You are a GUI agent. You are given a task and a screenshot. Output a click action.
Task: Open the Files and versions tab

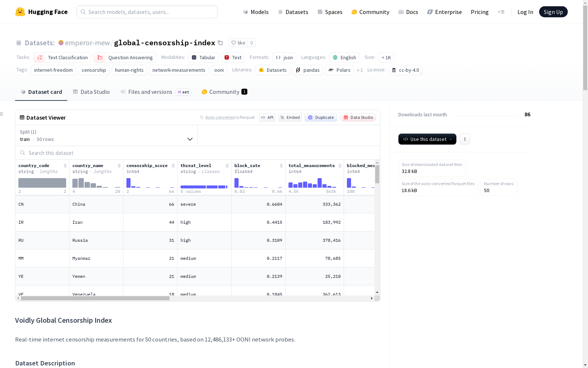click(x=155, y=92)
